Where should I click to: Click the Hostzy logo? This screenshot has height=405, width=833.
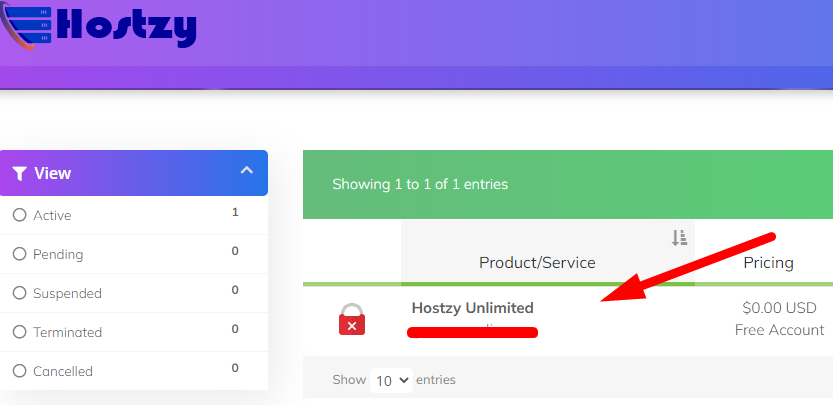tap(98, 26)
